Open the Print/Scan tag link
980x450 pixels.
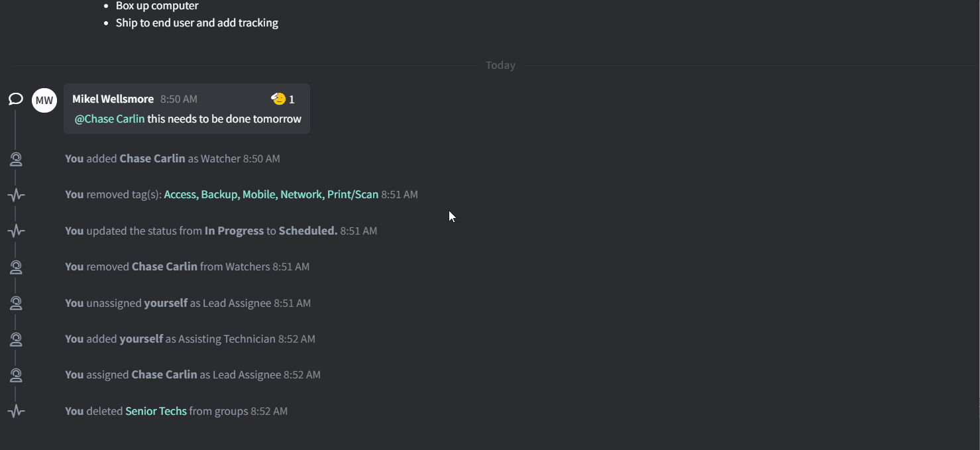click(x=353, y=195)
